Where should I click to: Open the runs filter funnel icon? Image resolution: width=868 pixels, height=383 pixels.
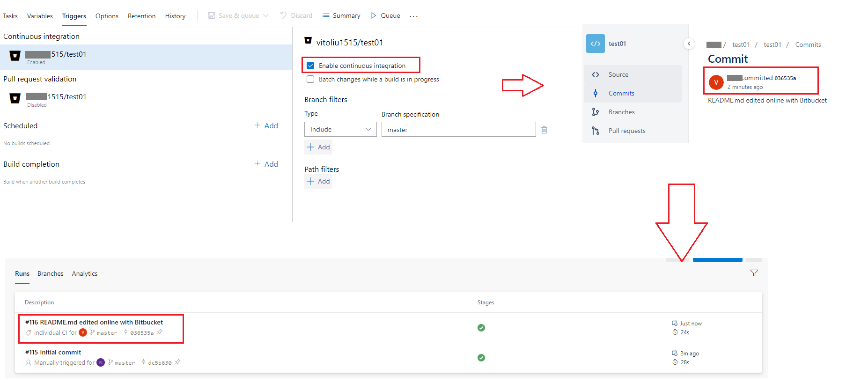pyautogui.click(x=754, y=273)
